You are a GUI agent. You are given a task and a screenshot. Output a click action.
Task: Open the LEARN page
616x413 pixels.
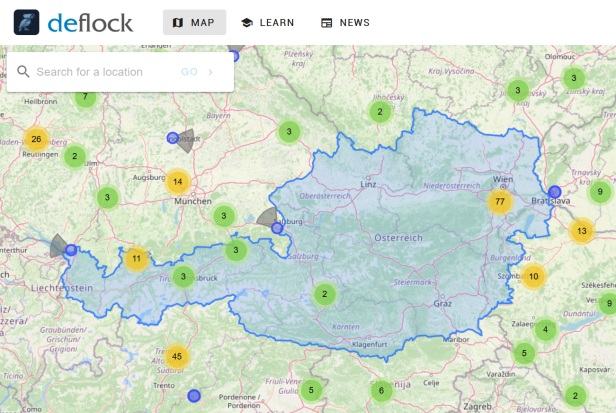coord(268,22)
